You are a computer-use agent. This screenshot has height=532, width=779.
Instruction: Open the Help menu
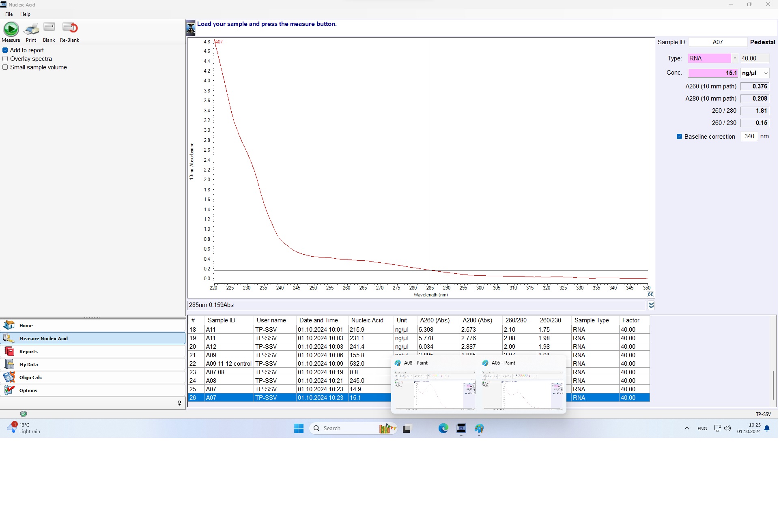(25, 14)
